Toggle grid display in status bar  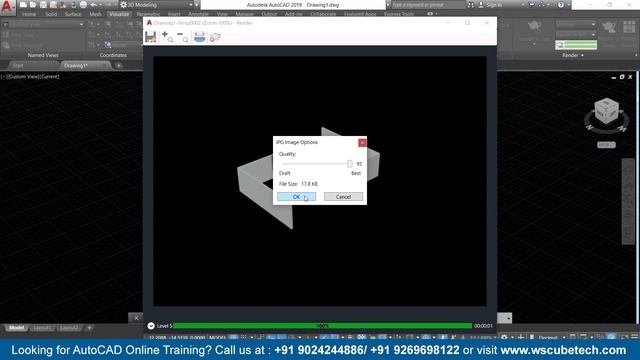click(x=233, y=338)
